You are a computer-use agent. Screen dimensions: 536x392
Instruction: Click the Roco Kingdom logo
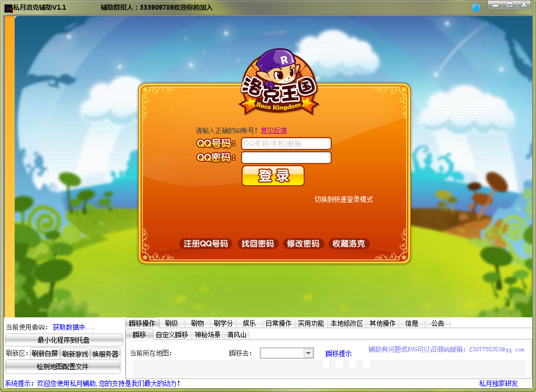pos(279,82)
